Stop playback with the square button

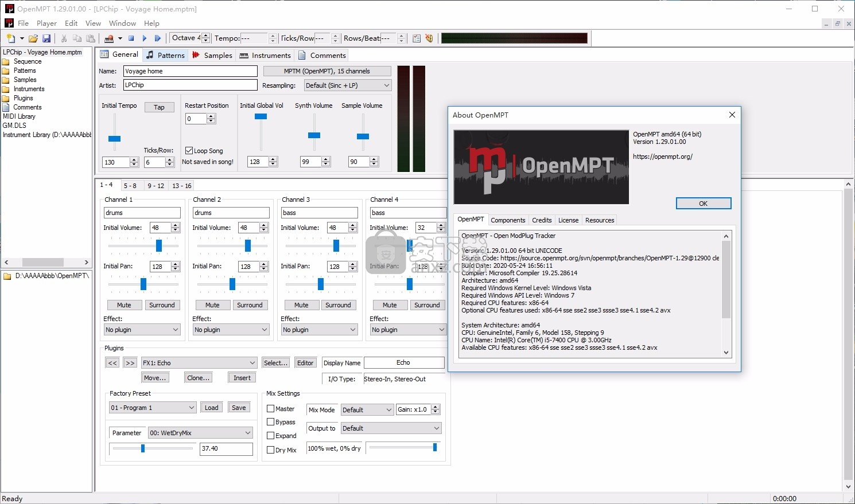pyautogui.click(x=131, y=38)
